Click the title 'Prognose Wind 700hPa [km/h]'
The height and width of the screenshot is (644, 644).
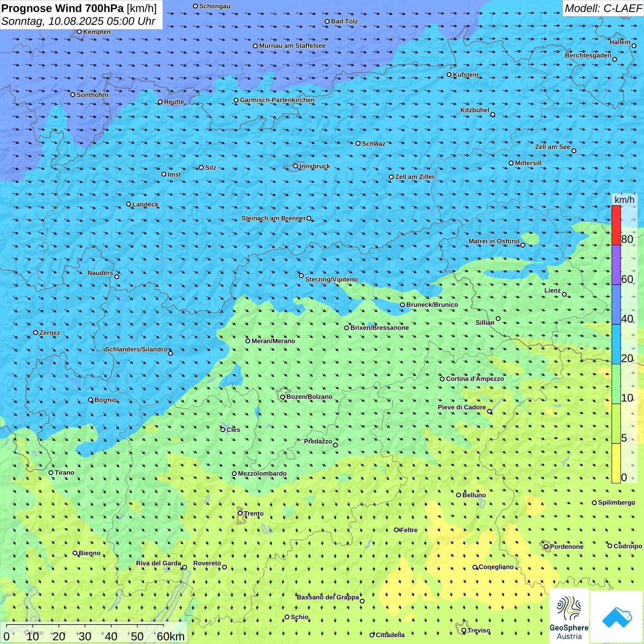tap(79, 8)
